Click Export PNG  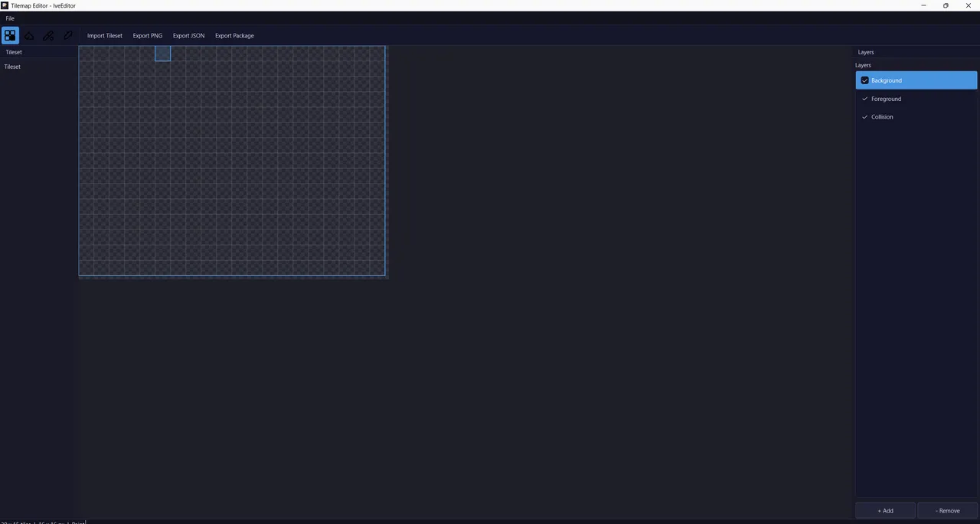(x=148, y=35)
